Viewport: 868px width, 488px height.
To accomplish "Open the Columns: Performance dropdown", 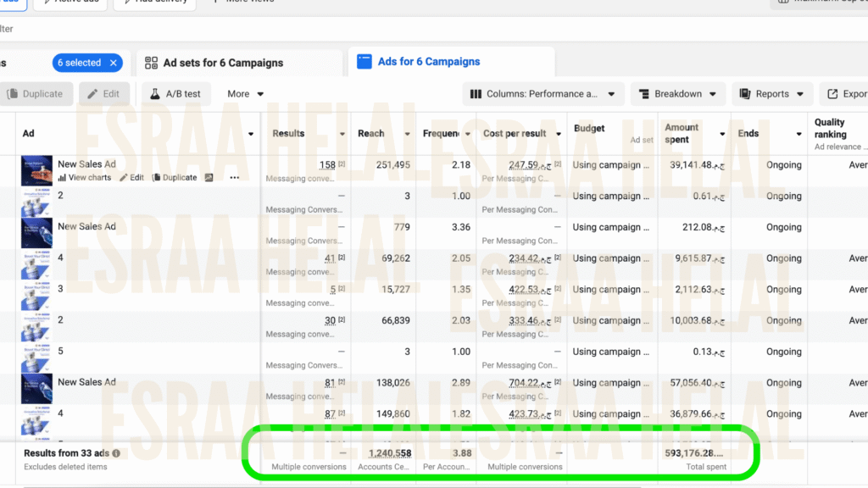I will (x=543, y=94).
